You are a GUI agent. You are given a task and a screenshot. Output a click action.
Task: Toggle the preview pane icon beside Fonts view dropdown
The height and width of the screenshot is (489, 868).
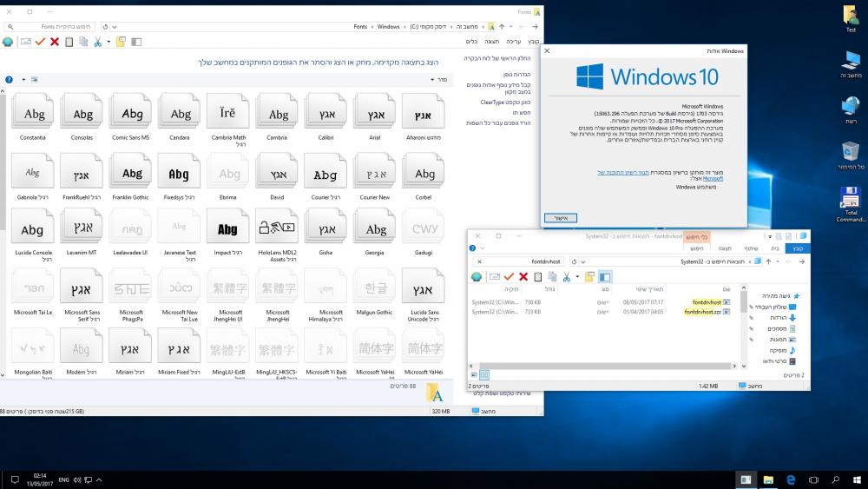click(x=35, y=80)
